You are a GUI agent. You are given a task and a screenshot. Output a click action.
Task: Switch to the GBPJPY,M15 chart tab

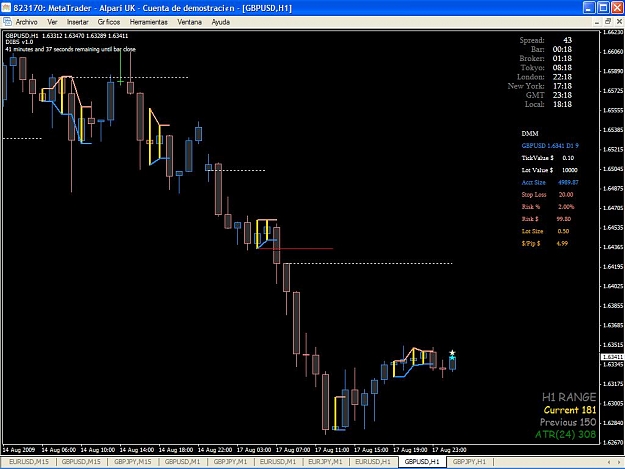pyautogui.click(x=133, y=462)
